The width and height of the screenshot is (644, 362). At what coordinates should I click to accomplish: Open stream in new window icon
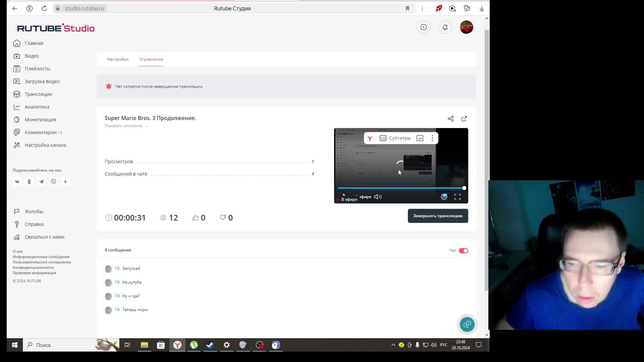point(464,119)
